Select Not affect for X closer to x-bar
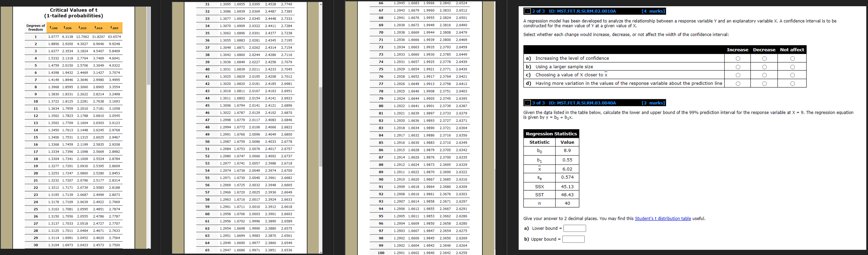The width and height of the screenshot is (868, 255). (x=792, y=75)
